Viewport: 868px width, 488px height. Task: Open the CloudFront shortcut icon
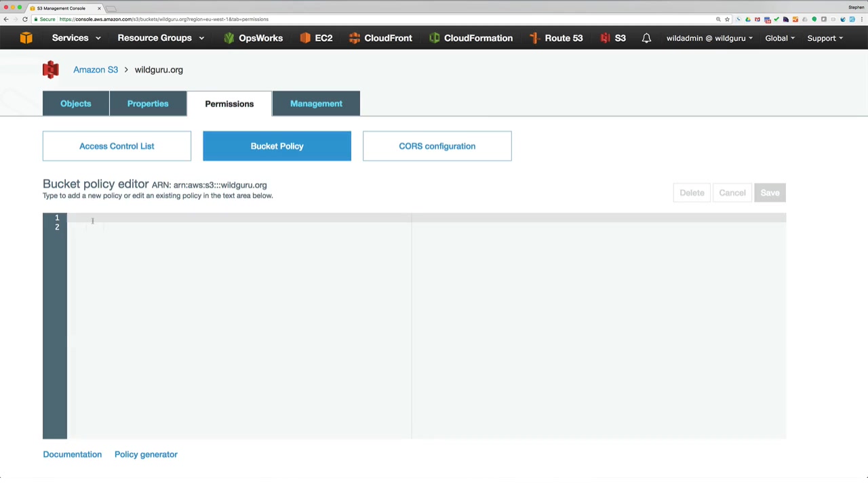click(x=355, y=39)
